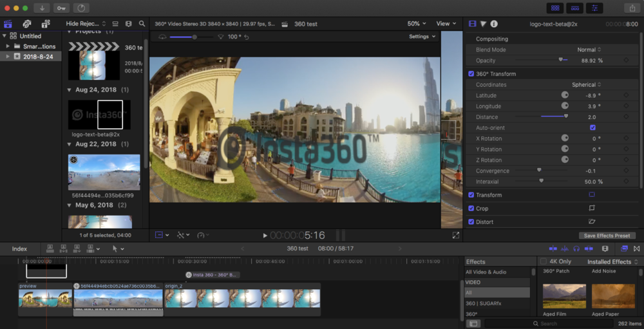Click the browser search magnifier icon
Screen dimensions: 644x329
click(x=142, y=24)
